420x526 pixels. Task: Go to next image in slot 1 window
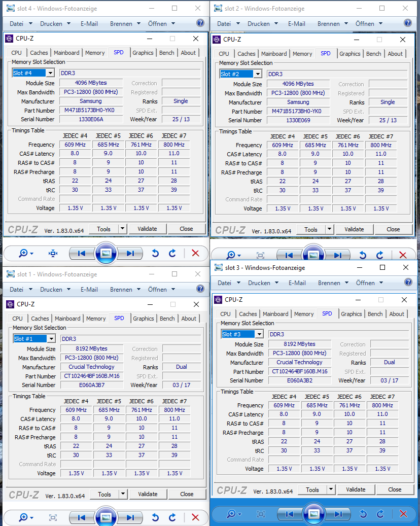130,517
